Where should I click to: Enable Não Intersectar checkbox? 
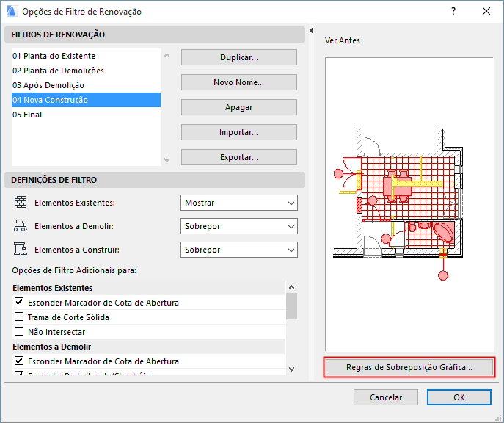(19, 331)
